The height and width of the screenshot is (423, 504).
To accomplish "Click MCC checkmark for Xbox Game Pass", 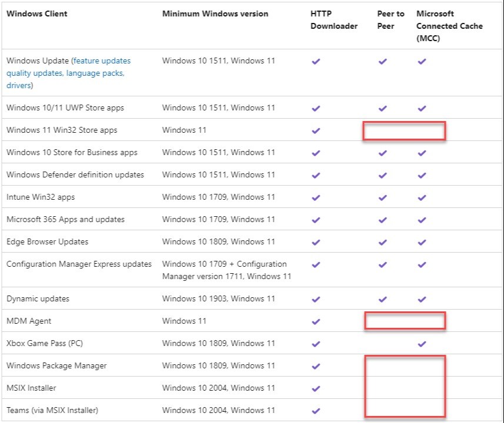I will 422,344.
